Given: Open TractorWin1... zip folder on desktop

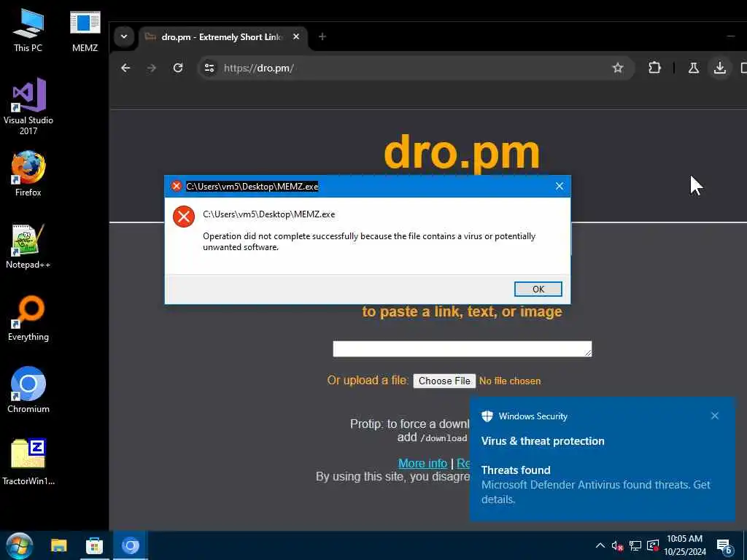Looking at the screenshot, I should (x=28, y=462).
